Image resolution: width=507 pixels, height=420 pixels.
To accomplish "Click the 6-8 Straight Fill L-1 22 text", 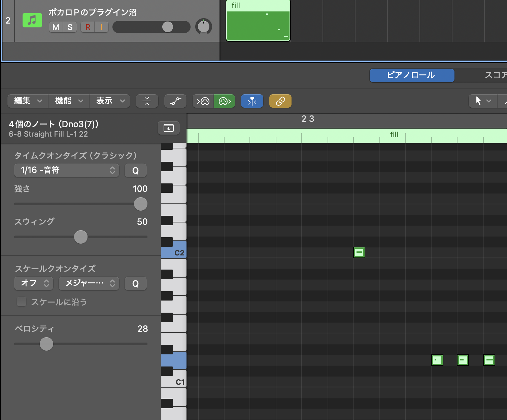I will pyautogui.click(x=48, y=134).
